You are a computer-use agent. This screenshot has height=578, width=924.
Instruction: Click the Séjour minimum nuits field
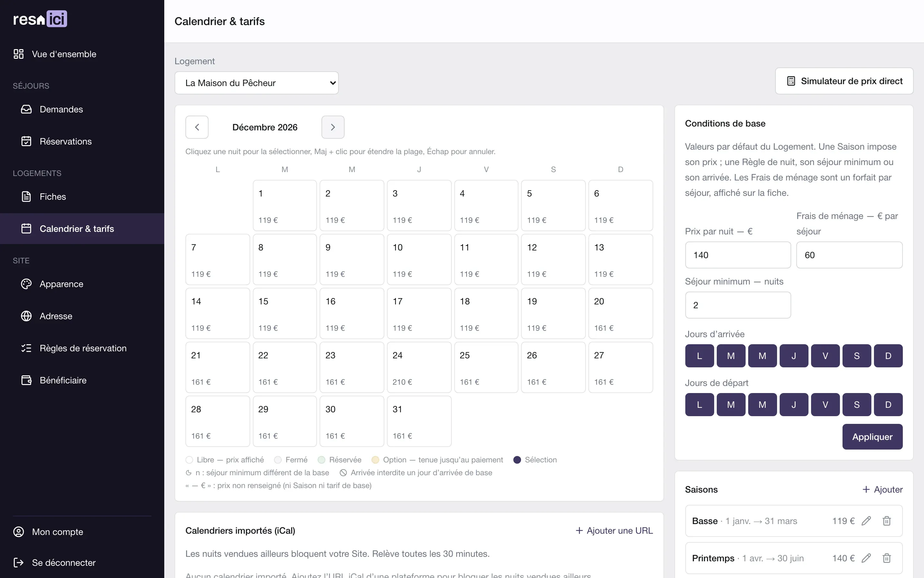coord(738,305)
